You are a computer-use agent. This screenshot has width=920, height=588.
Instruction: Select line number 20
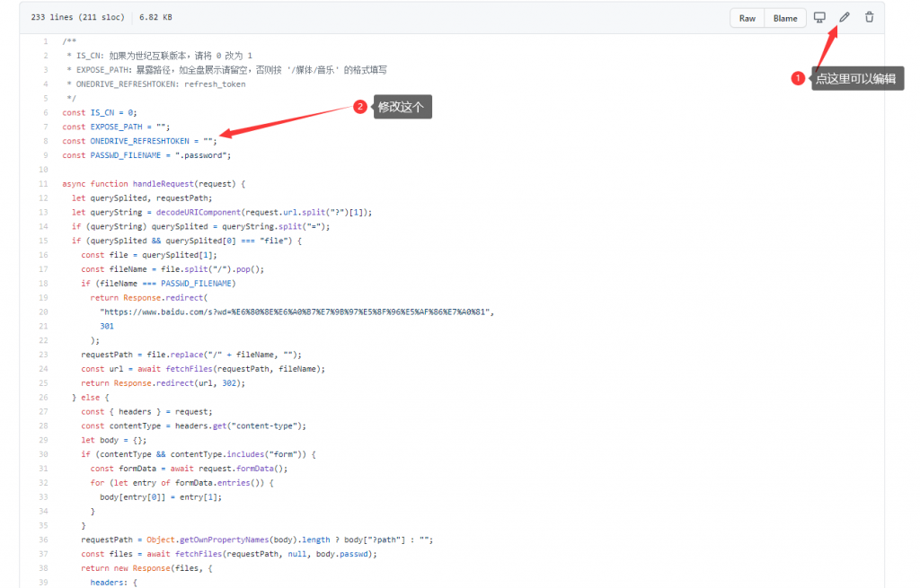point(43,312)
